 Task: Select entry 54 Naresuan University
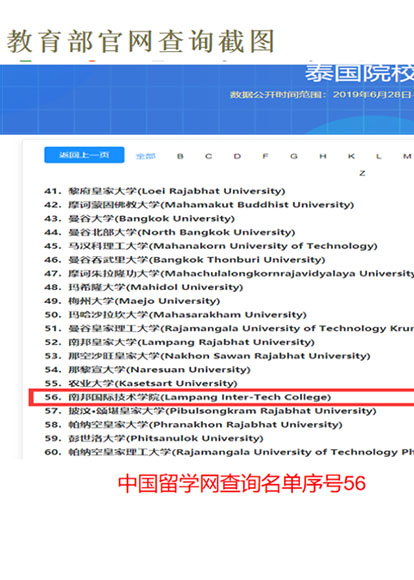[147, 370]
